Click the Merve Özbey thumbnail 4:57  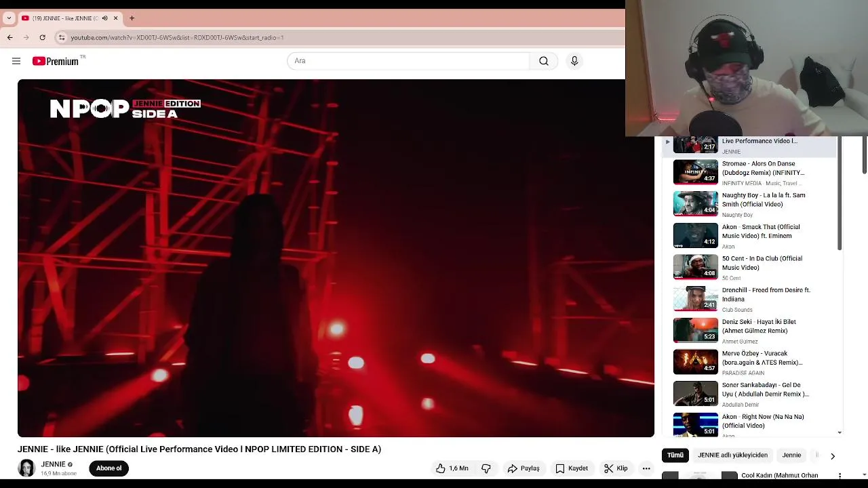coord(695,362)
